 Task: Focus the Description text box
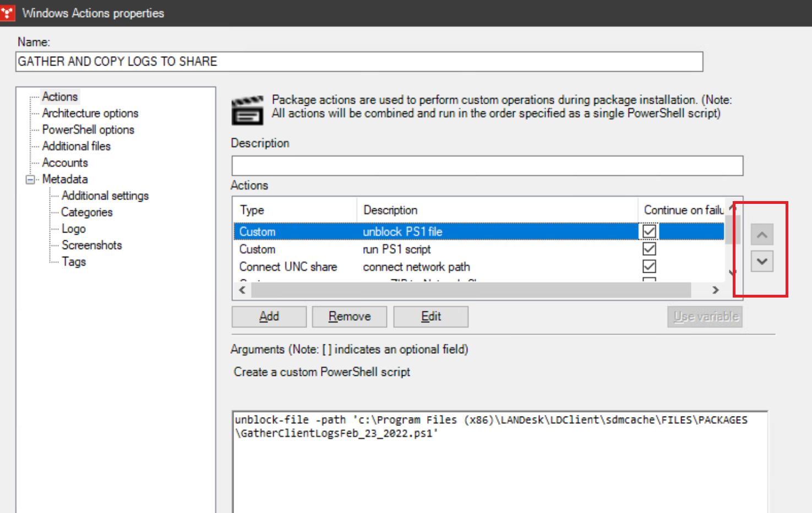click(x=487, y=166)
